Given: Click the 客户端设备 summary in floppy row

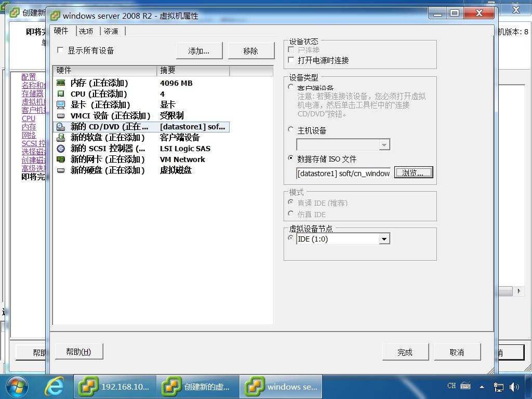Looking at the screenshot, I should tap(180, 137).
